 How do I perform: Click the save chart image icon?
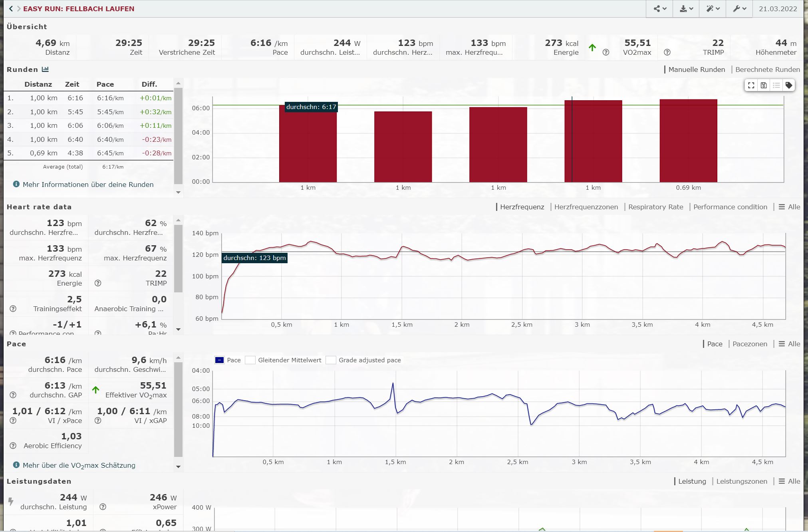764,85
